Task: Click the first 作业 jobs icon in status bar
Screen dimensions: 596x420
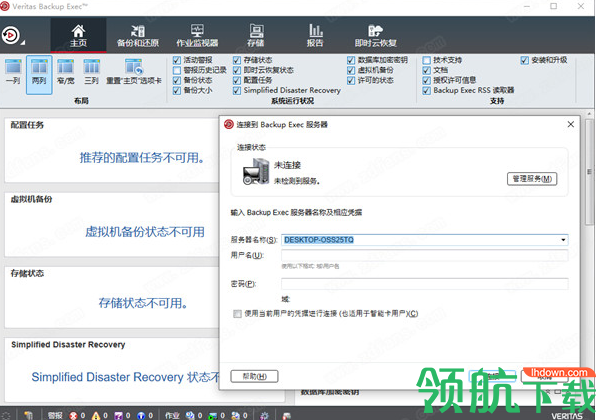Action: (x=190, y=415)
